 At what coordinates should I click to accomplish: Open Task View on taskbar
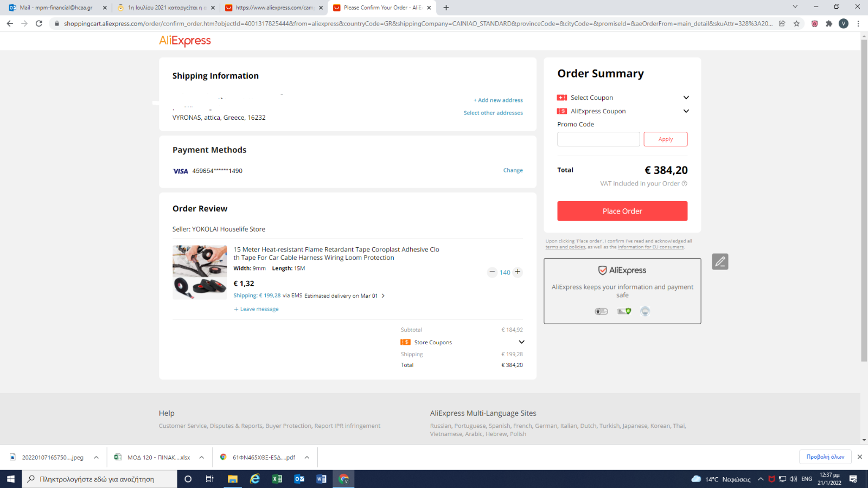210,479
